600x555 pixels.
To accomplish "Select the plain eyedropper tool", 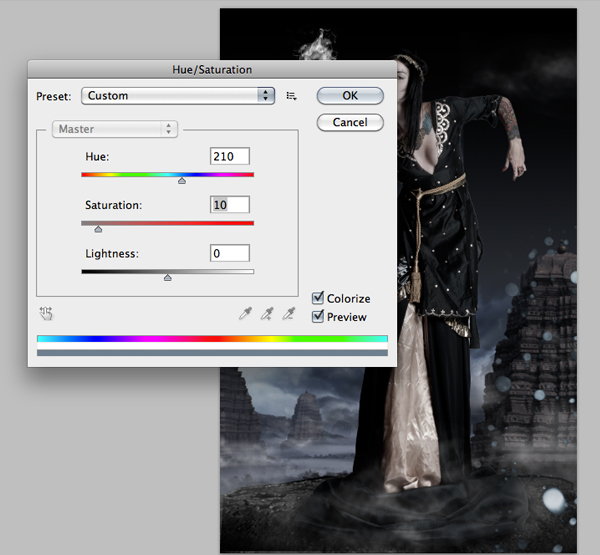I will point(245,313).
